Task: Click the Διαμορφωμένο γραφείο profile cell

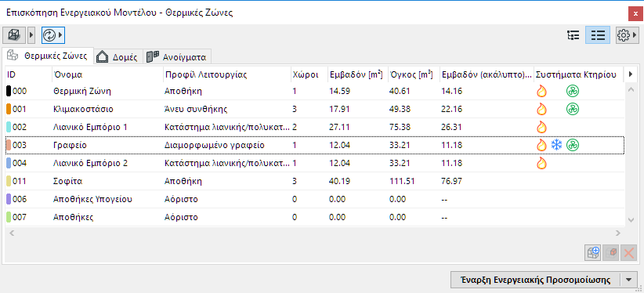Action: coord(215,145)
